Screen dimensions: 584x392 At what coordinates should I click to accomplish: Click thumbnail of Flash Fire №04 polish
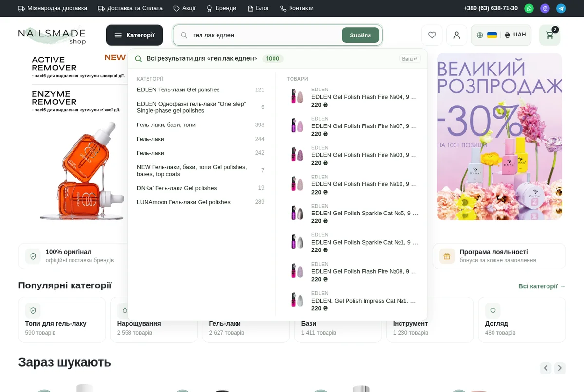click(x=297, y=96)
